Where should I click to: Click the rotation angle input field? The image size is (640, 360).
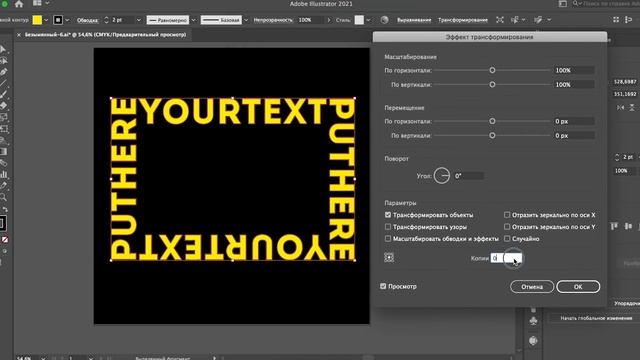469,176
